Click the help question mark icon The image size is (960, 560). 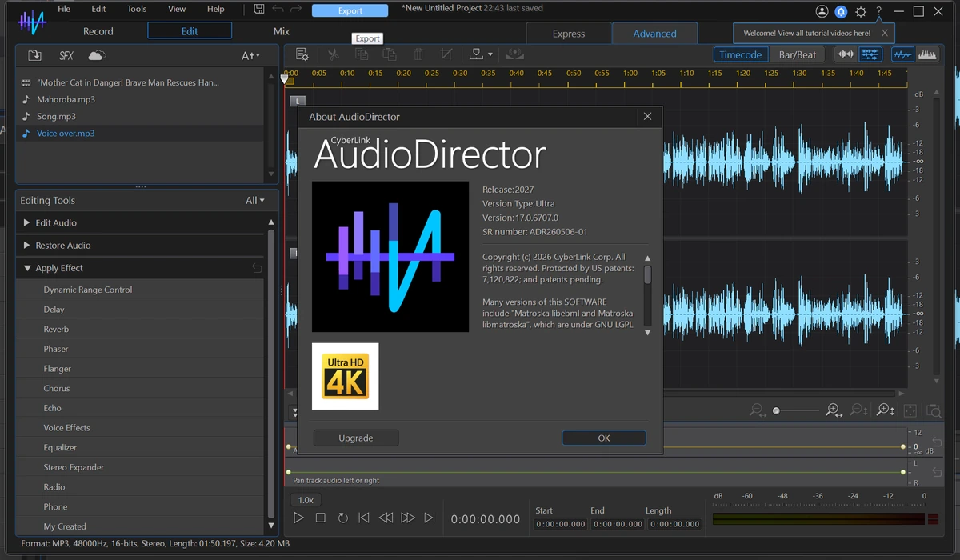[879, 11]
